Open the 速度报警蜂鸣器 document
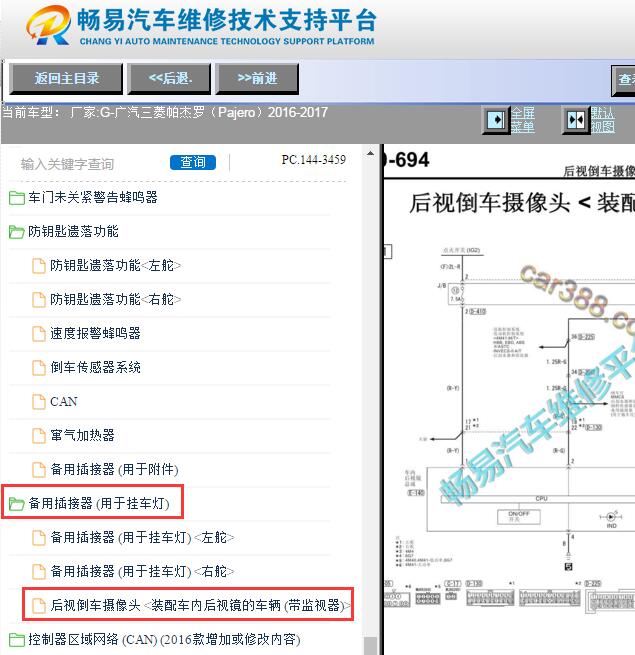Image resolution: width=635 pixels, height=655 pixels. tap(95, 333)
